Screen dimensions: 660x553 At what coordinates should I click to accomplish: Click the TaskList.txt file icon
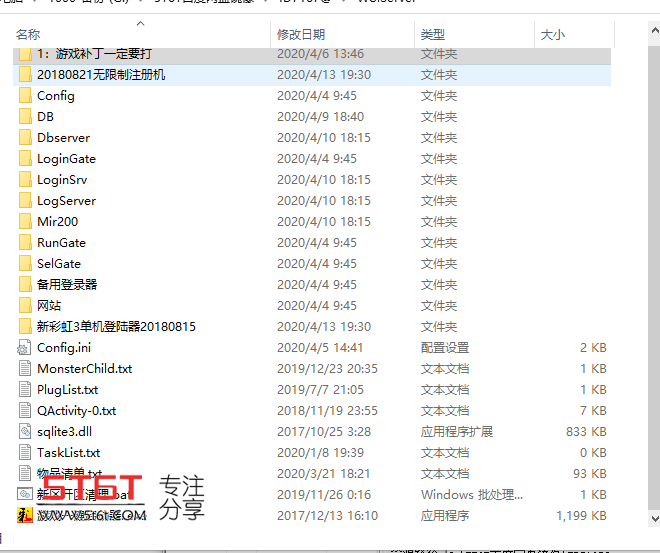point(25,453)
